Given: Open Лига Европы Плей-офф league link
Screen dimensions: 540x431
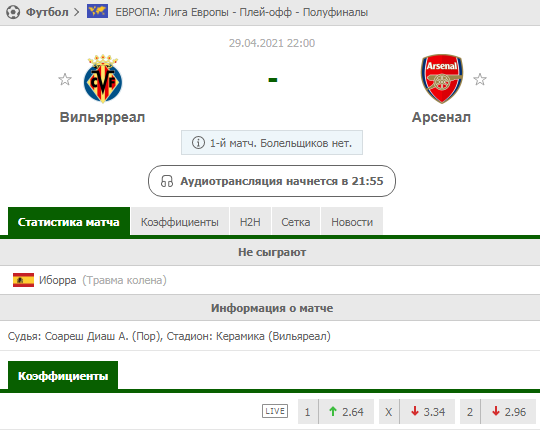Looking at the screenshot, I should pyautogui.click(x=241, y=12).
